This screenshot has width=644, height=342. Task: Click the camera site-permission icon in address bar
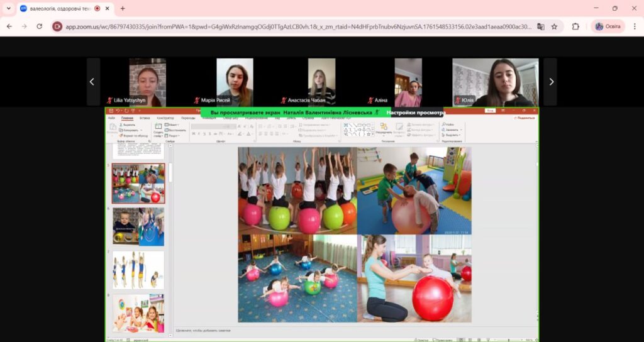[x=57, y=26]
